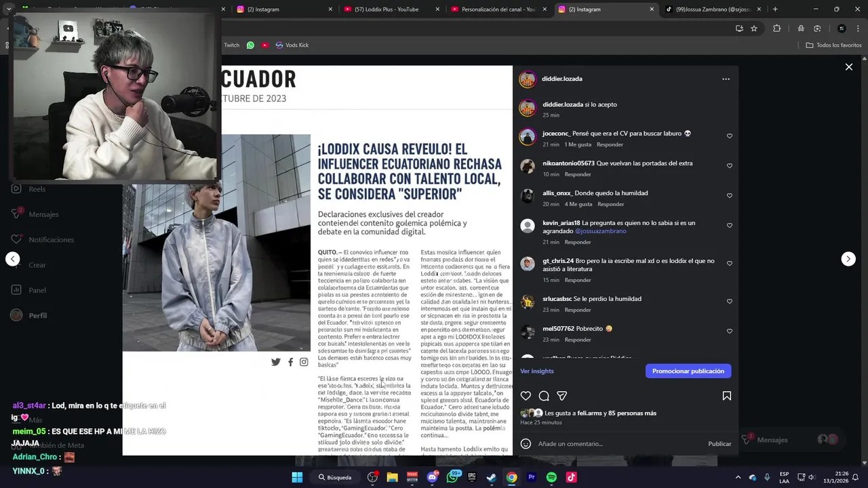
Task: Like jocecone_'s comment
Action: coord(730,136)
